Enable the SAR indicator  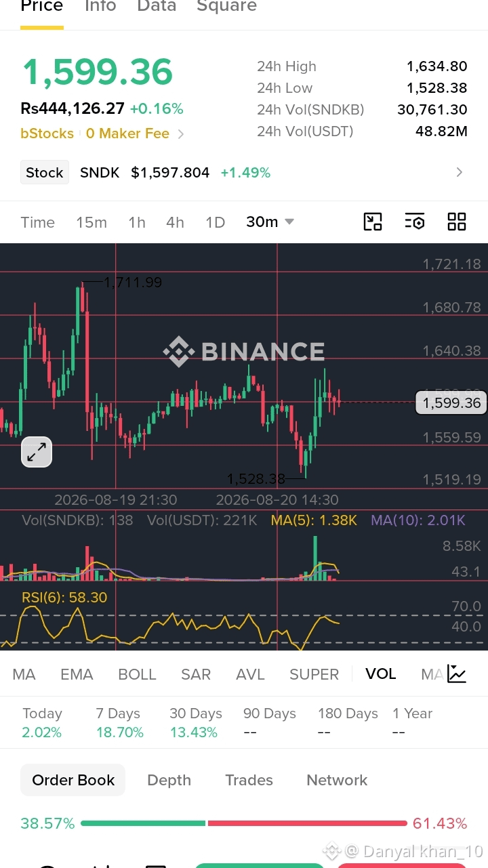196,674
